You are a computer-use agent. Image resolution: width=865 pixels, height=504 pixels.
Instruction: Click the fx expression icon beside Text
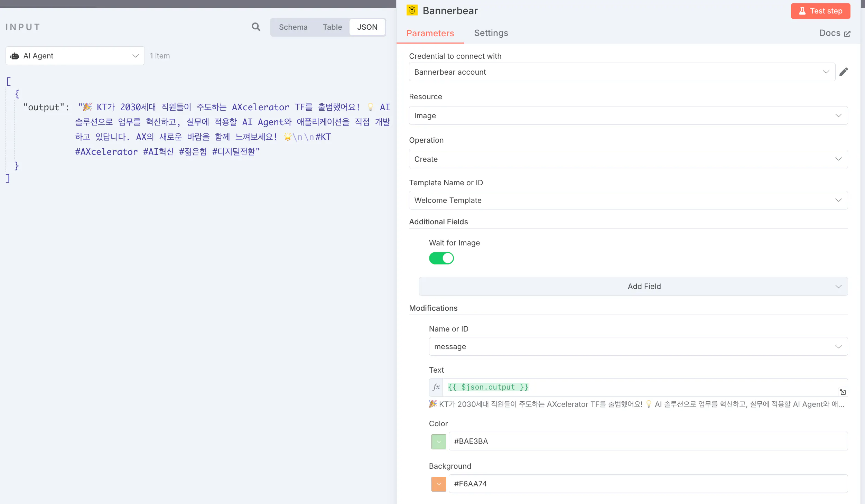tap(436, 387)
